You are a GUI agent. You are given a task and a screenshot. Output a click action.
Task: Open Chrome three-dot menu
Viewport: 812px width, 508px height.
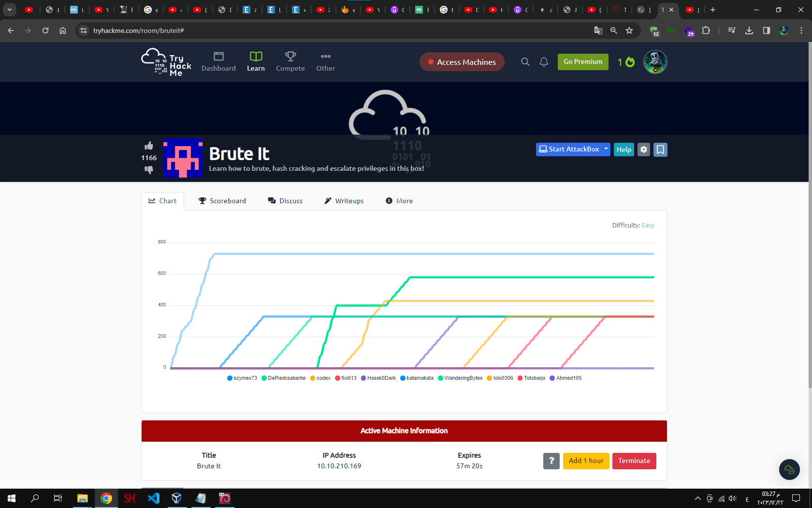801,30
